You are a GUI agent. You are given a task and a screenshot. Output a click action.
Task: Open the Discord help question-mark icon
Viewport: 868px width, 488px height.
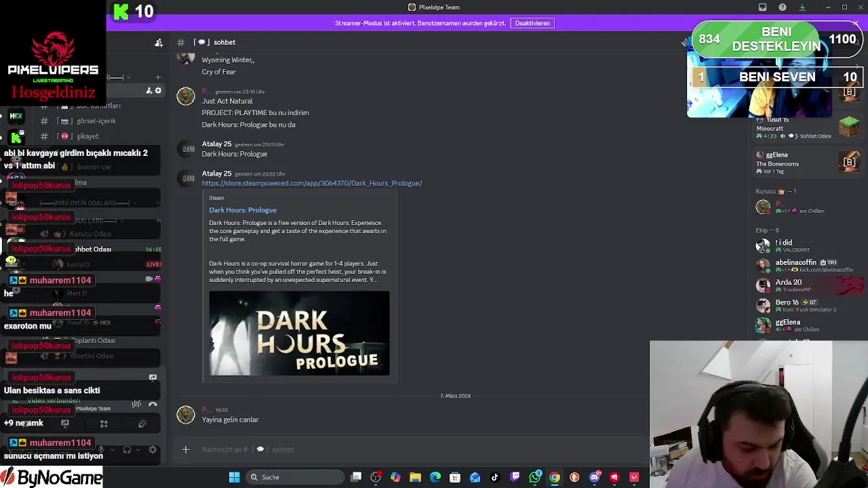(x=783, y=7)
